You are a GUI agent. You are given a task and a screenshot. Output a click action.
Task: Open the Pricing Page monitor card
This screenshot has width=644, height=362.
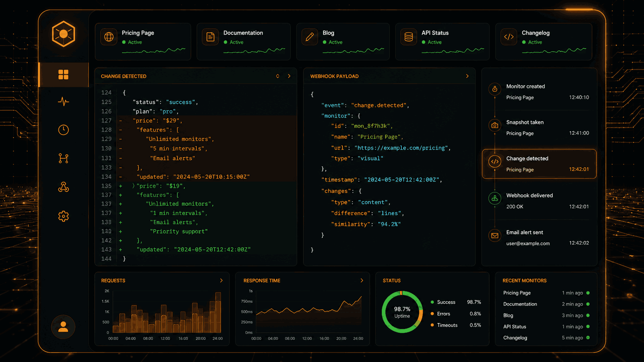pyautogui.click(x=143, y=42)
